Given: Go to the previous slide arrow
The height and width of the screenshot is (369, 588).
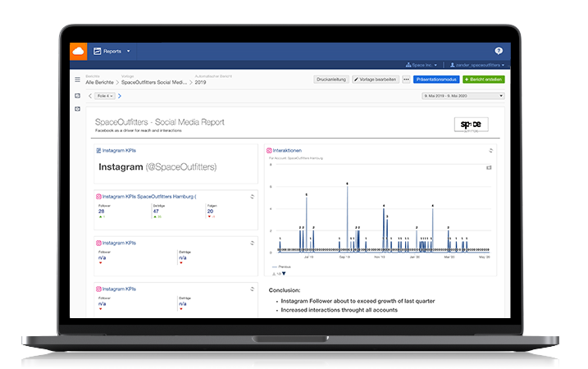Looking at the screenshot, I should [x=91, y=96].
